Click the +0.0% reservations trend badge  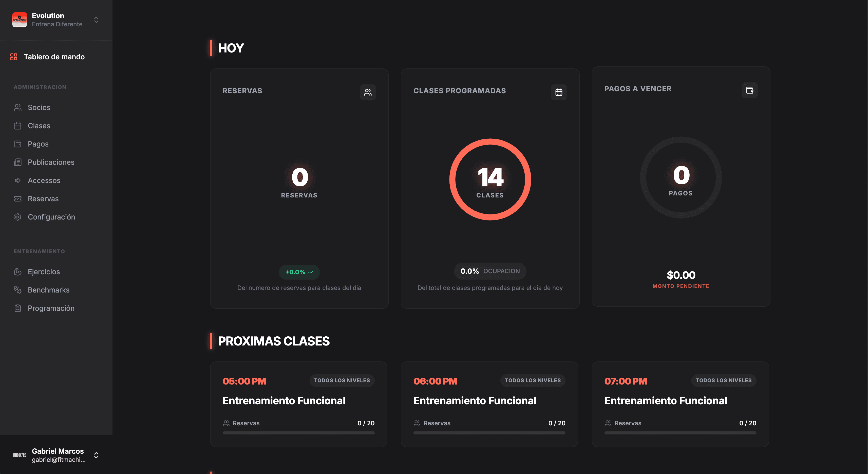point(299,272)
